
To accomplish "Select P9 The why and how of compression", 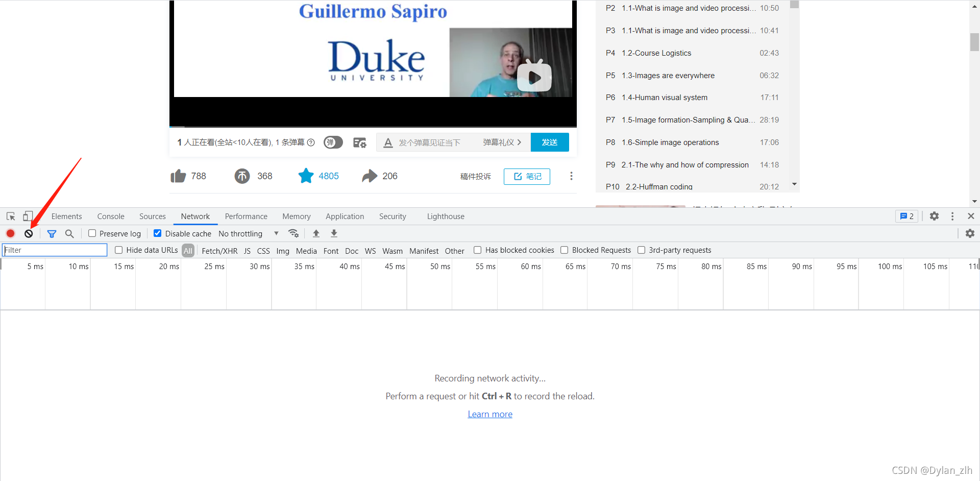I will tap(692, 165).
